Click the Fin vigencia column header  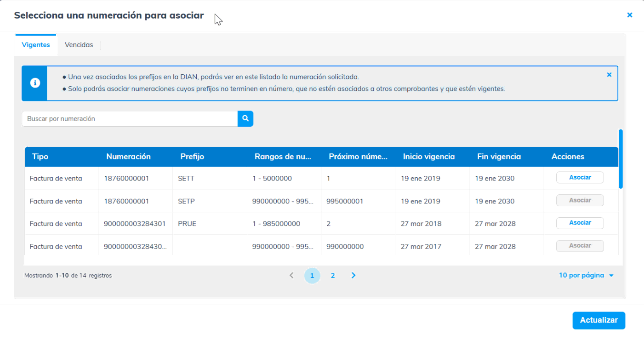[x=499, y=156]
